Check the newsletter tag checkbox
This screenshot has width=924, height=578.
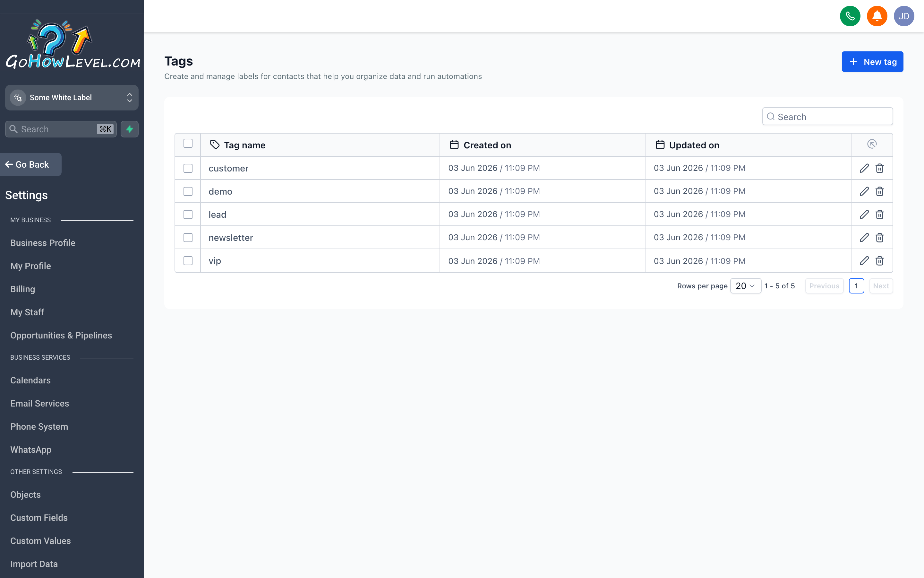coord(188,237)
